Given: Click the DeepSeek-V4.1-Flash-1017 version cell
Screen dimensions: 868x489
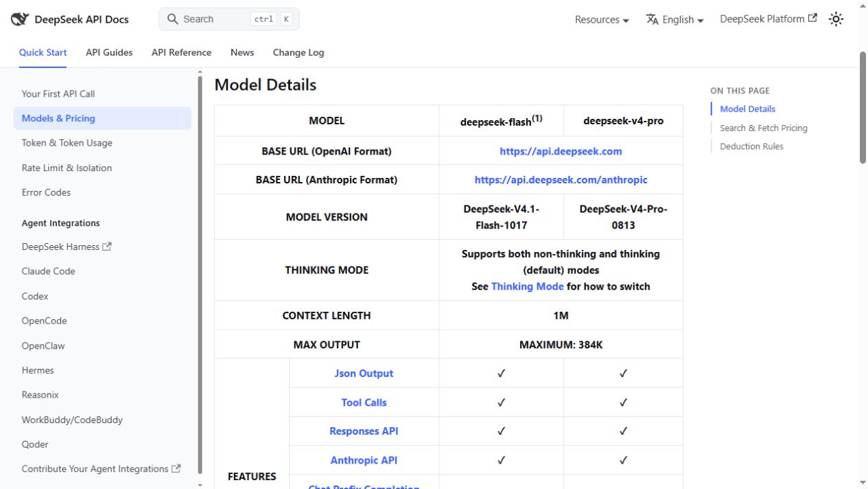Looking at the screenshot, I should coord(501,217).
